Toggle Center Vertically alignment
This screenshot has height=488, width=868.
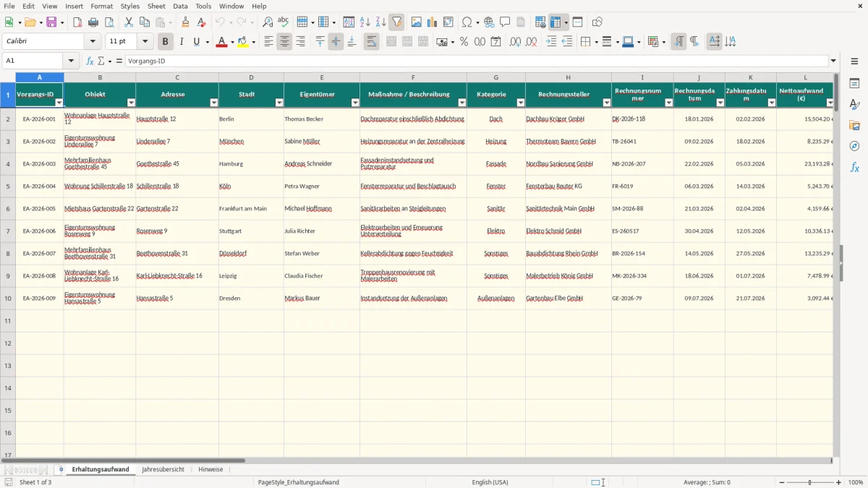point(336,42)
